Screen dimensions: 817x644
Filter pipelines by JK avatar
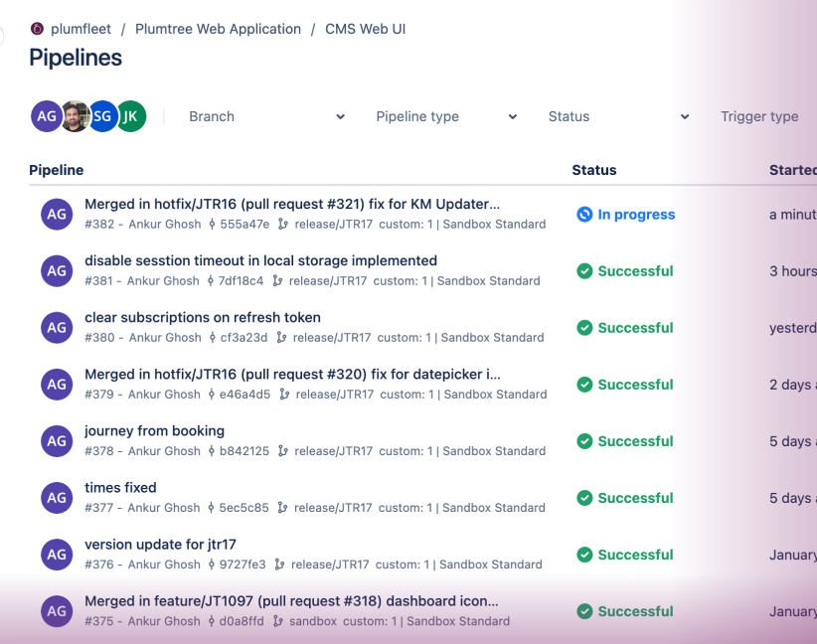(131, 116)
